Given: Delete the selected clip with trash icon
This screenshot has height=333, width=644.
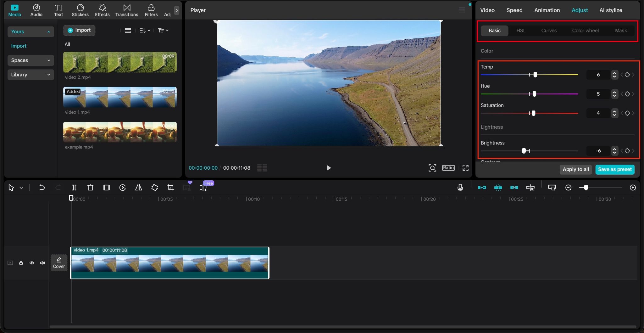Looking at the screenshot, I should [90, 188].
